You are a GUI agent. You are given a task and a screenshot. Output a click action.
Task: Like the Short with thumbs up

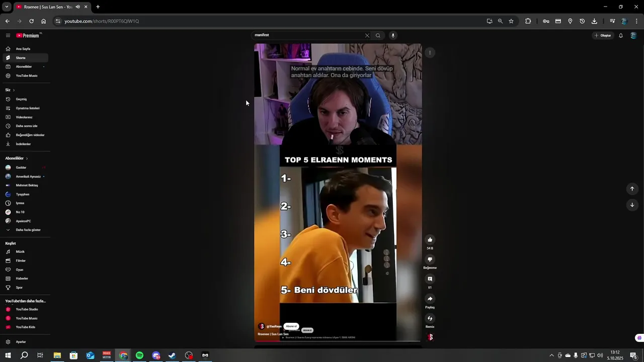430,240
